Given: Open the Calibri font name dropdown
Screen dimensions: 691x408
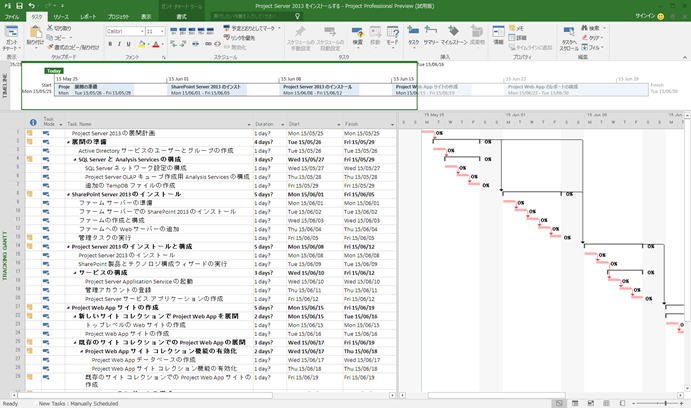Looking at the screenshot, I should tap(142, 31).
